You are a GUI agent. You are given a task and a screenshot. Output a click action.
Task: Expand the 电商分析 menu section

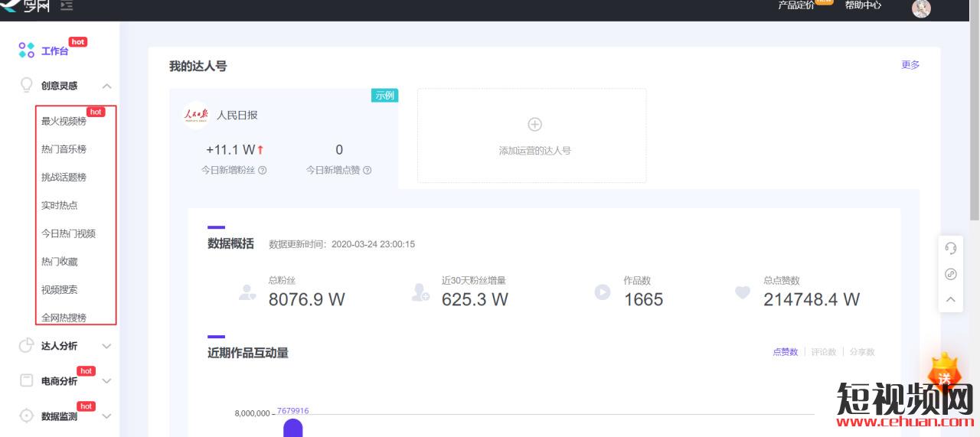pyautogui.click(x=106, y=381)
